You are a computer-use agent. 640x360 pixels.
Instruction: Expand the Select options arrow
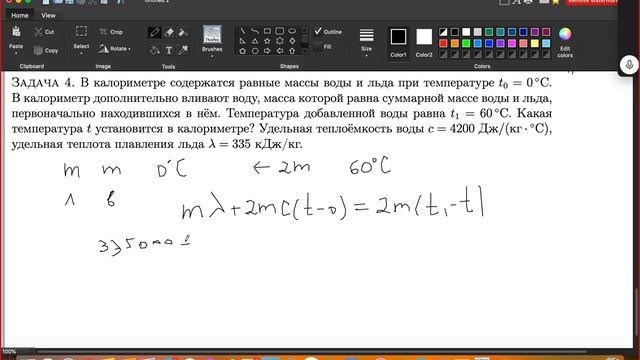pyautogui.click(x=81, y=53)
